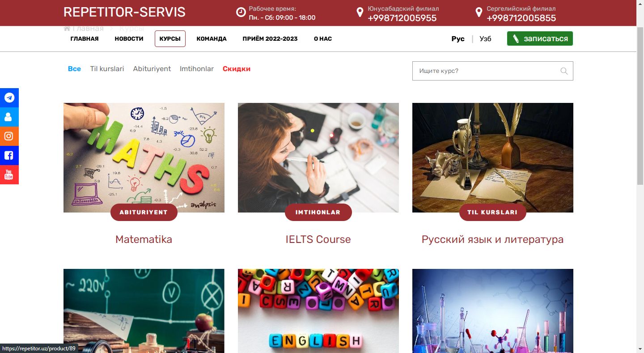Filter courses by Til kurslari
This screenshot has width=644, height=353.
pyautogui.click(x=107, y=69)
